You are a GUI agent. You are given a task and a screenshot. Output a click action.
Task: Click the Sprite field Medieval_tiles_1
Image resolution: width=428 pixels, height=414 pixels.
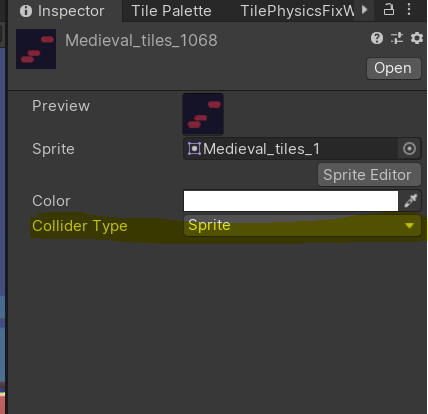pyautogui.click(x=291, y=148)
